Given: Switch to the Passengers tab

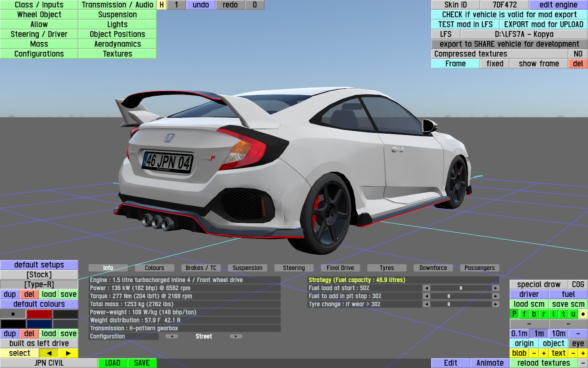Looking at the screenshot, I should click(x=480, y=268).
